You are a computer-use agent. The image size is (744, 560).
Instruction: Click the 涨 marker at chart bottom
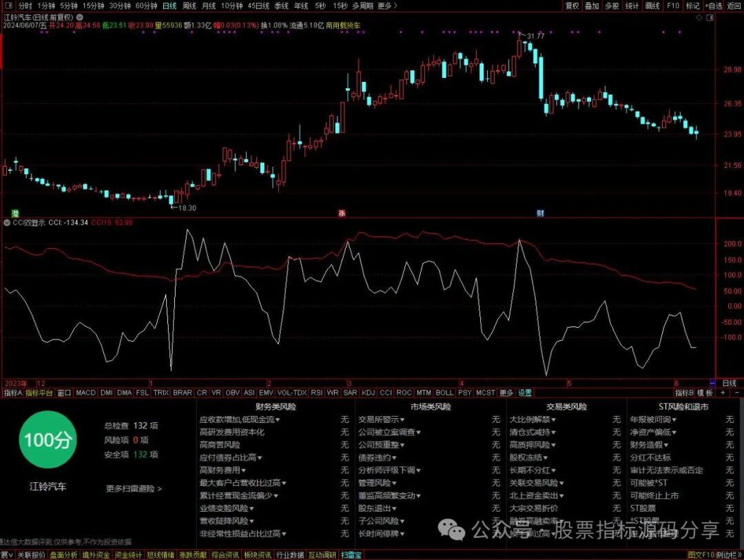[341, 213]
